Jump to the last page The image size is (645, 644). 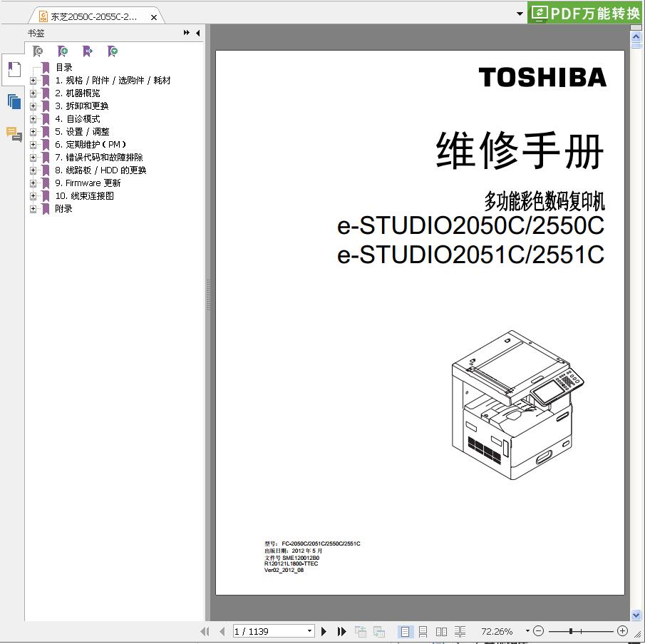341,631
